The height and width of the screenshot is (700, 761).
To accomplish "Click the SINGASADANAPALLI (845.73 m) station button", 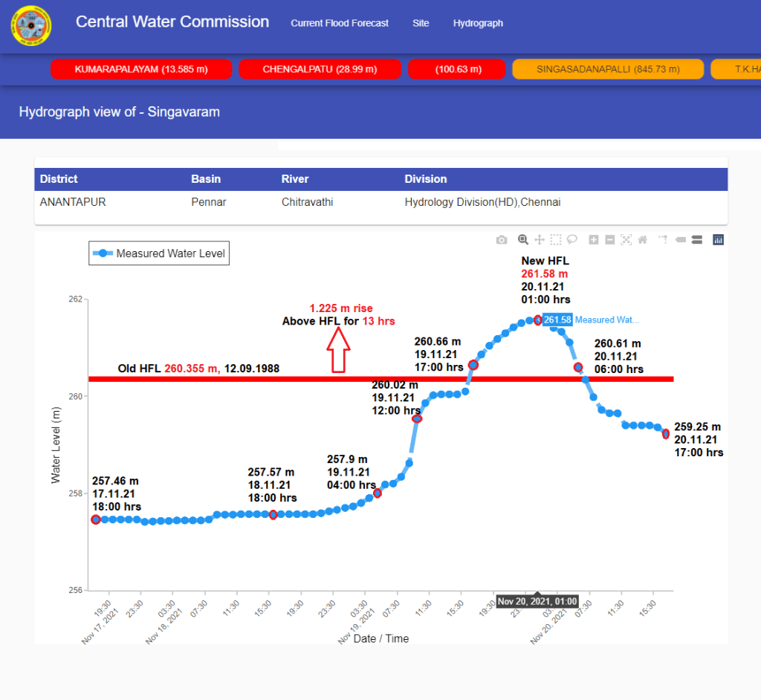I will (x=608, y=69).
